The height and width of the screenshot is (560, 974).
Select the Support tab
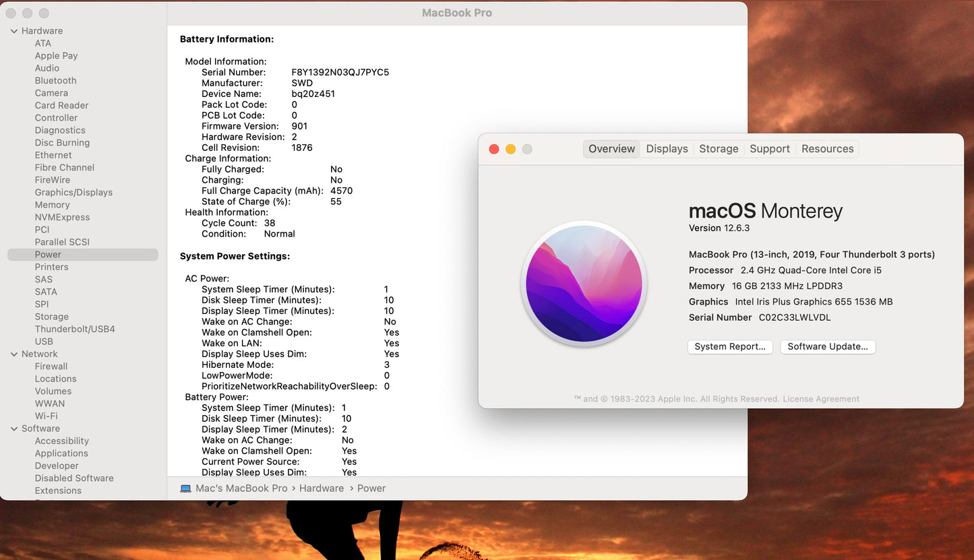(x=770, y=149)
